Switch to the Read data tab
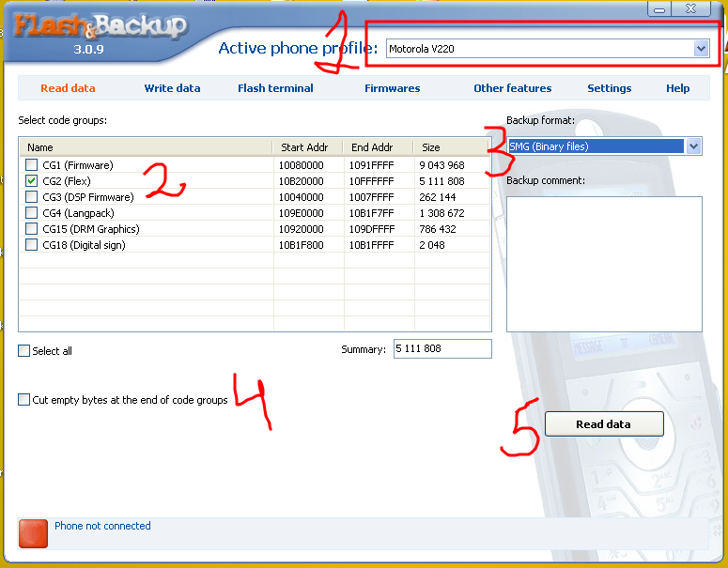 (x=68, y=88)
